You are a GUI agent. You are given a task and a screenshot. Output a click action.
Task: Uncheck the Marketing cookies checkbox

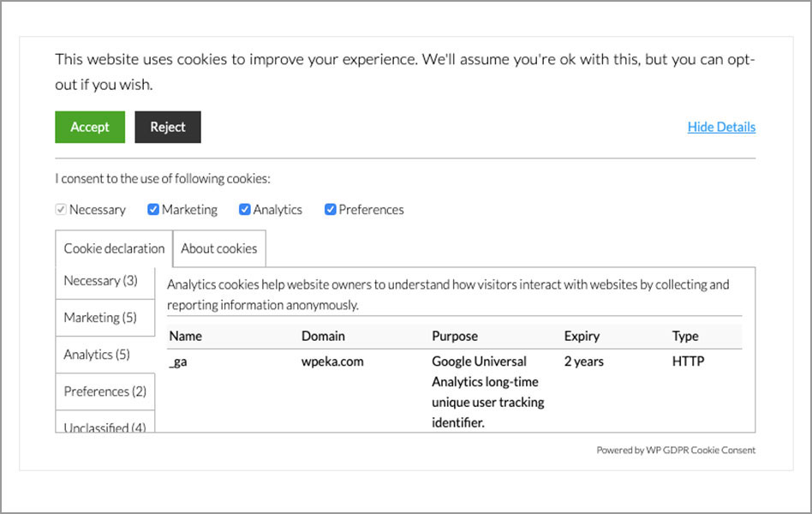pyautogui.click(x=152, y=209)
